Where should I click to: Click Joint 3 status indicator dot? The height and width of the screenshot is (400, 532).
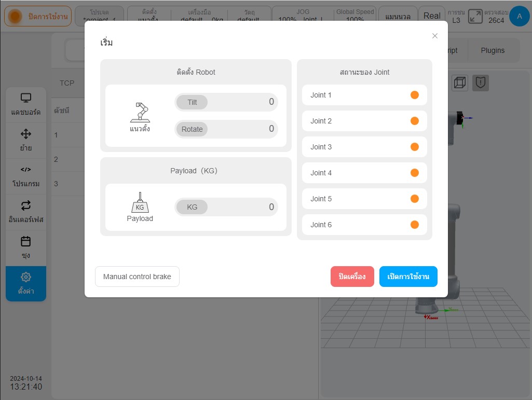[x=415, y=147]
